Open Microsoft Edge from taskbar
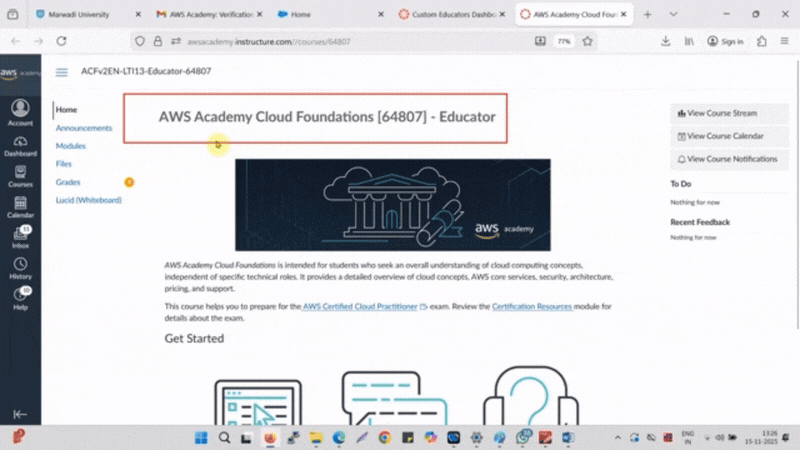The width and height of the screenshot is (800, 450). [x=339, y=438]
